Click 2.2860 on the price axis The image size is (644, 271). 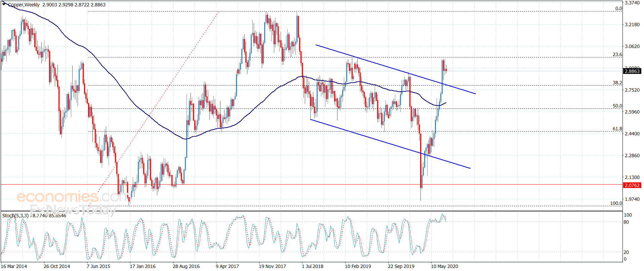click(632, 155)
